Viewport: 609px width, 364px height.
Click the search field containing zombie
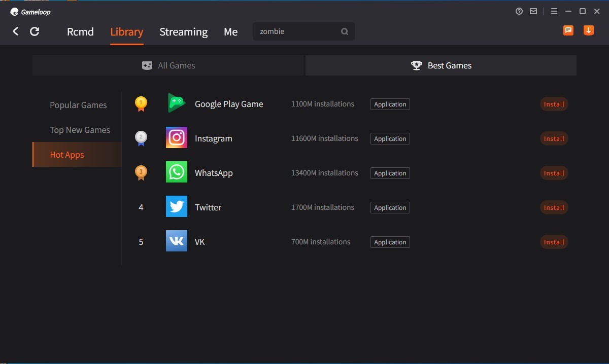297,31
